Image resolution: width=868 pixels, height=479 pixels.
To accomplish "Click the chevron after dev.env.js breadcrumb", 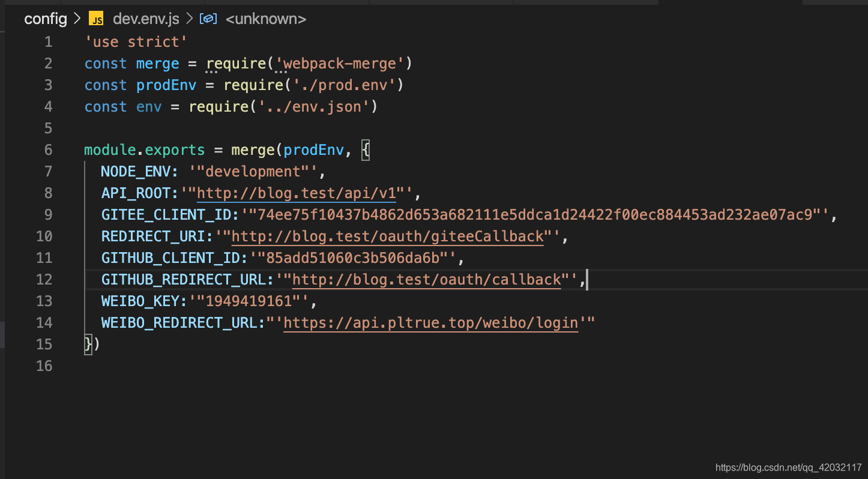I will (x=189, y=19).
